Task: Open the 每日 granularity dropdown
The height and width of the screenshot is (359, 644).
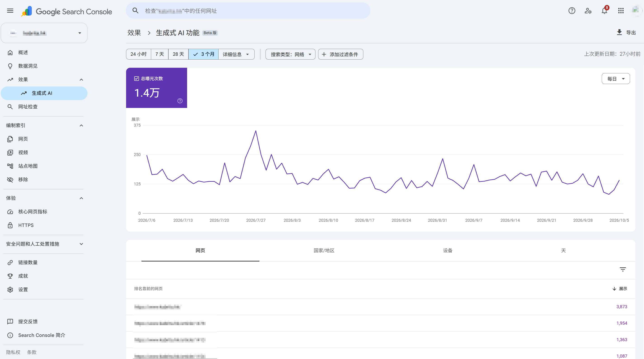Action: pyautogui.click(x=616, y=79)
